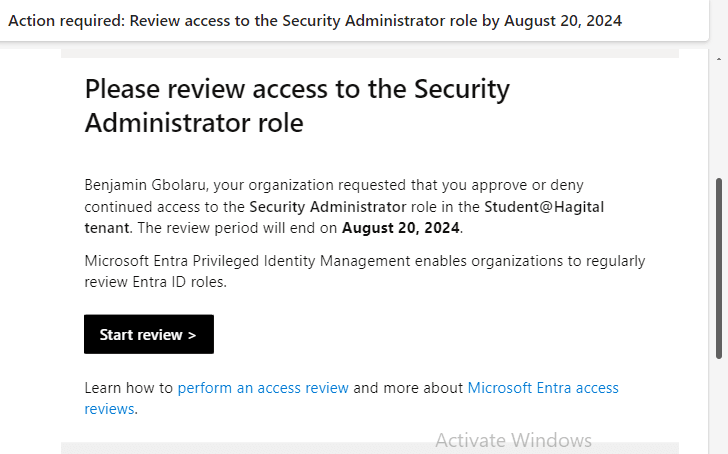728x454 pixels.
Task: Click "August 20, 2024" in the subject line
Action: 560,21
